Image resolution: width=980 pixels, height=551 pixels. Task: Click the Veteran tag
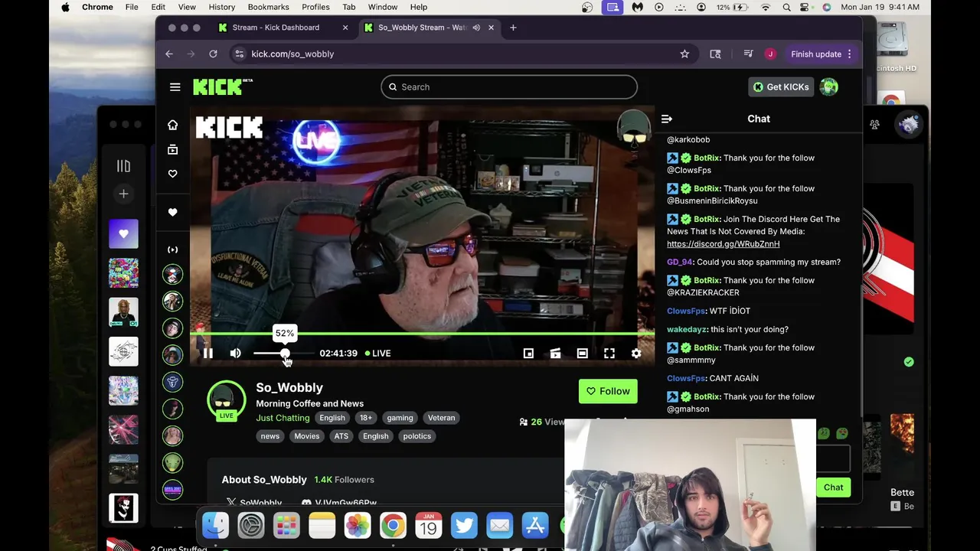point(441,418)
